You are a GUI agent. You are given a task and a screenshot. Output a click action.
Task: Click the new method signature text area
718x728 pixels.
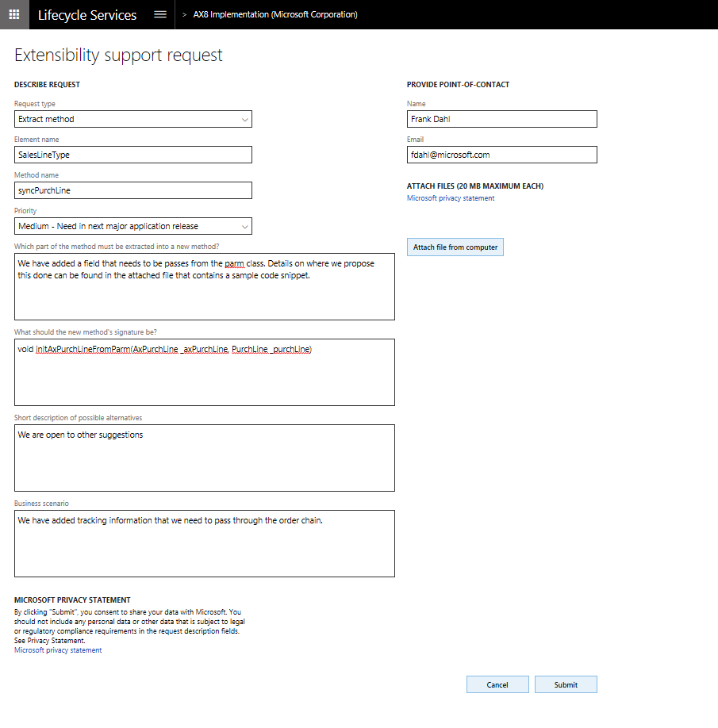(204, 373)
